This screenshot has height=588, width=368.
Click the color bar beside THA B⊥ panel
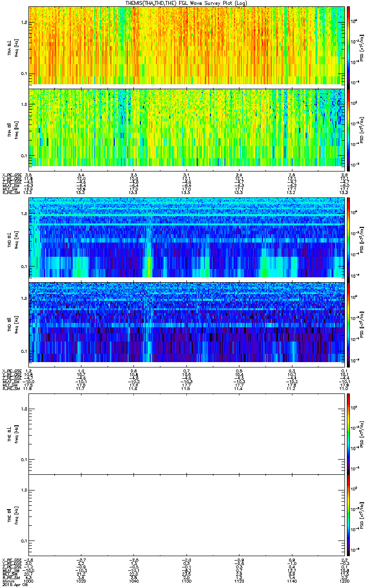[x=348, y=45]
